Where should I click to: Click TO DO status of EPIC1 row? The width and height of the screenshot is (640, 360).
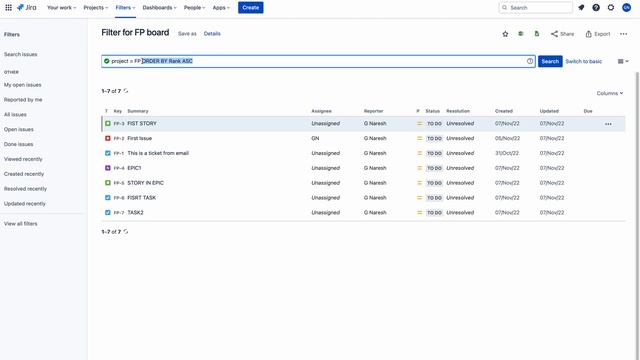click(434, 168)
